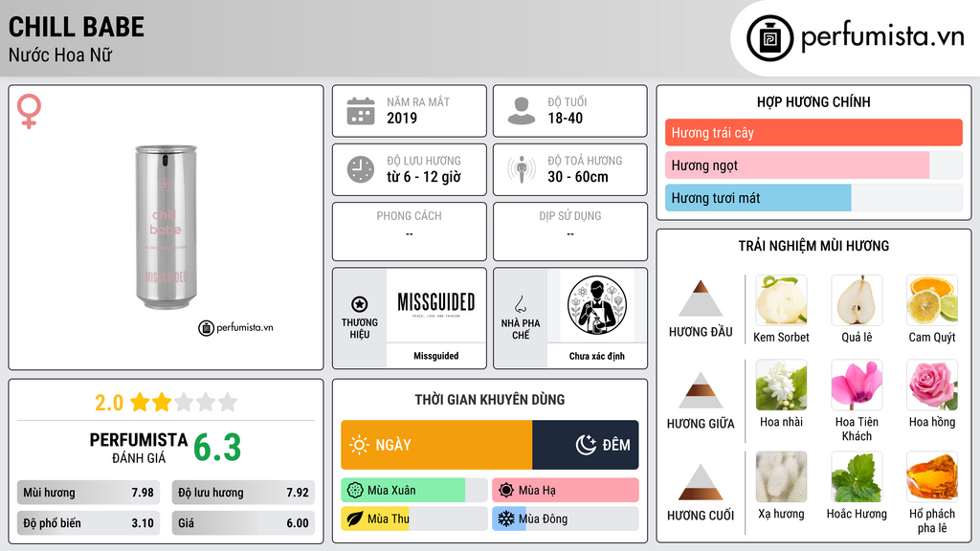Click the Mùa Hạ season bar
Image resolution: width=980 pixels, height=551 pixels.
565,491
